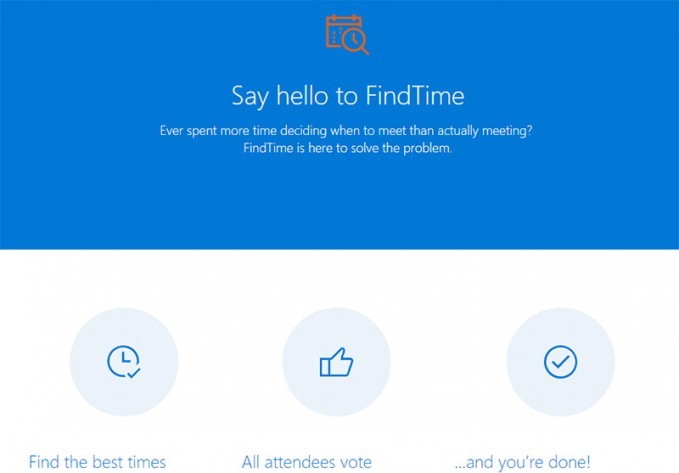Click the pale circle behind the thumbs-up
The image size is (679, 473).
tap(336, 362)
